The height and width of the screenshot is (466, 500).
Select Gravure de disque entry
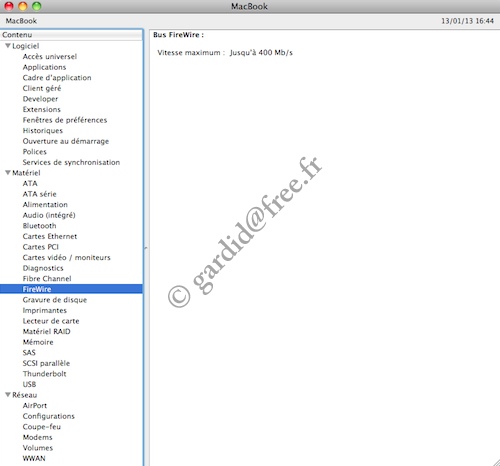coord(55,300)
